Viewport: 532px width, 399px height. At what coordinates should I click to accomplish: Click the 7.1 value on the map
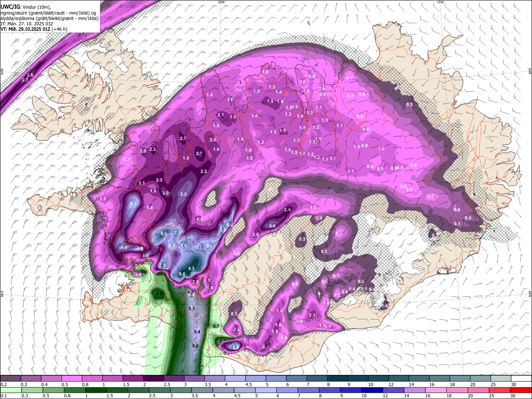coord(177,233)
